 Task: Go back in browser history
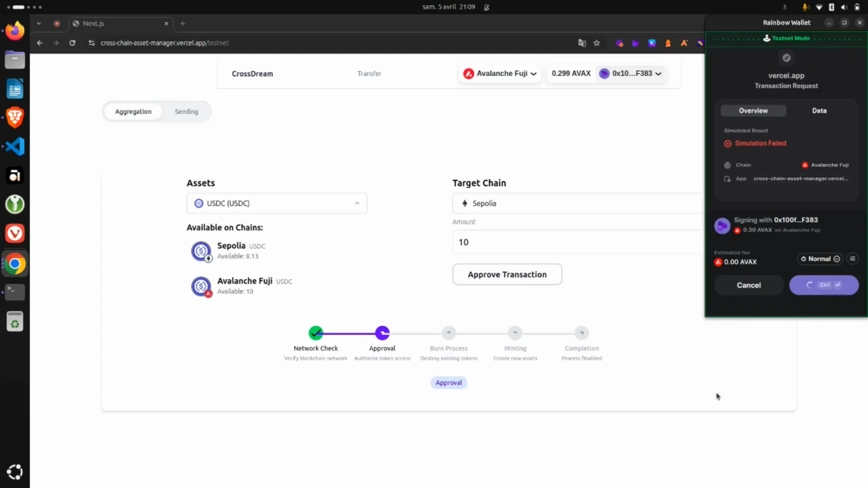pos(40,43)
